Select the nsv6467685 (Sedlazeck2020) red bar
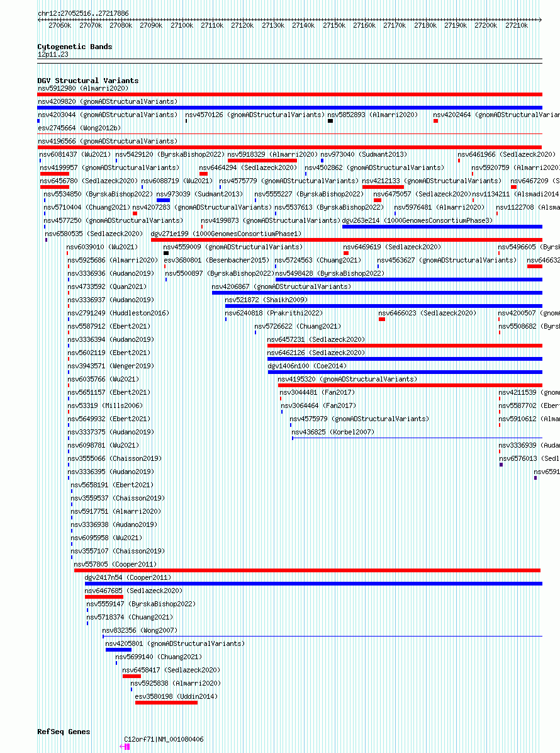Image resolution: width=560 pixels, height=753 pixels. tap(104, 597)
